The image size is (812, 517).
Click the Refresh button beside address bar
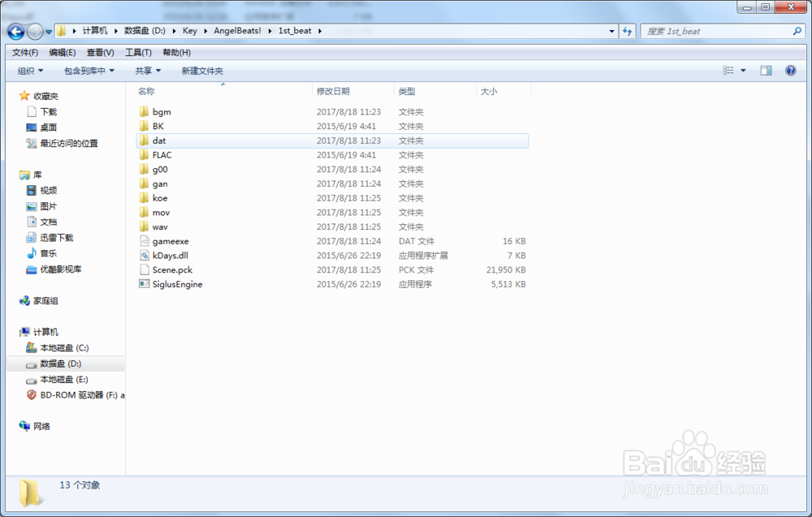[x=628, y=31]
